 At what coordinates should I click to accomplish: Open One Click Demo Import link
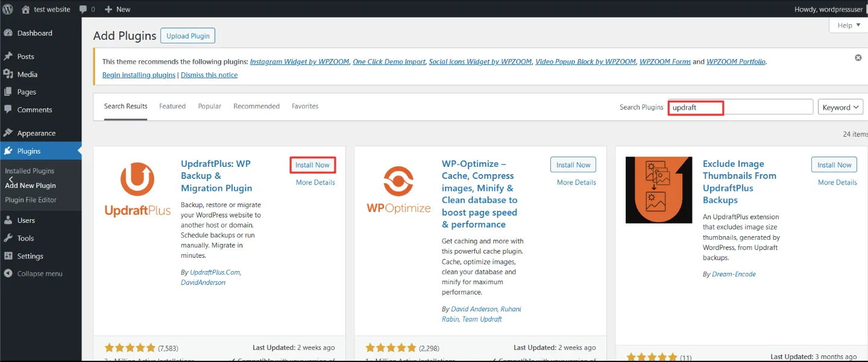pos(389,61)
